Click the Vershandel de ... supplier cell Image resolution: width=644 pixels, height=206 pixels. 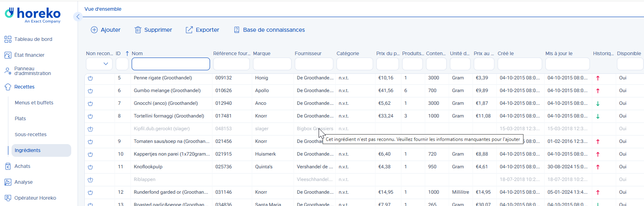(315, 167)
